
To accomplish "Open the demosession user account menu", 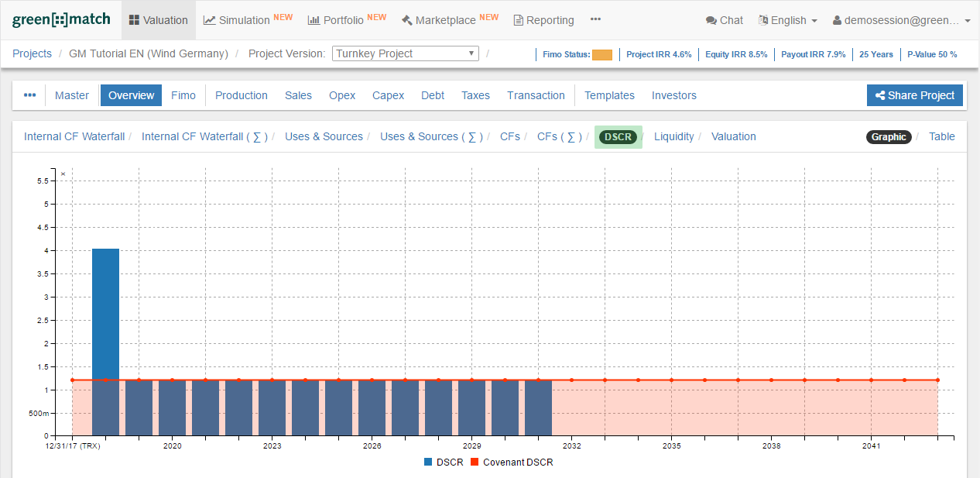I will (x=901, y=20).
